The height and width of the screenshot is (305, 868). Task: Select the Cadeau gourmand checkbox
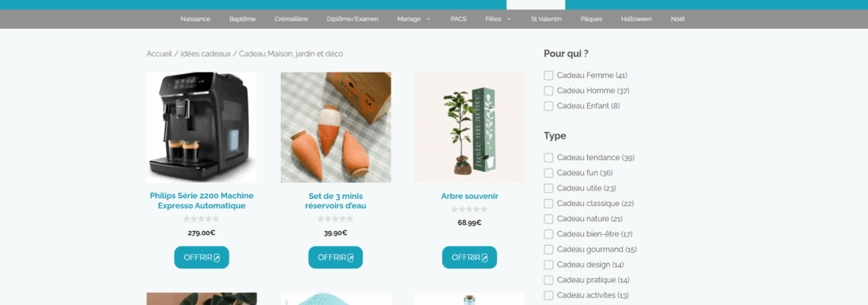[x=548, y=249]
